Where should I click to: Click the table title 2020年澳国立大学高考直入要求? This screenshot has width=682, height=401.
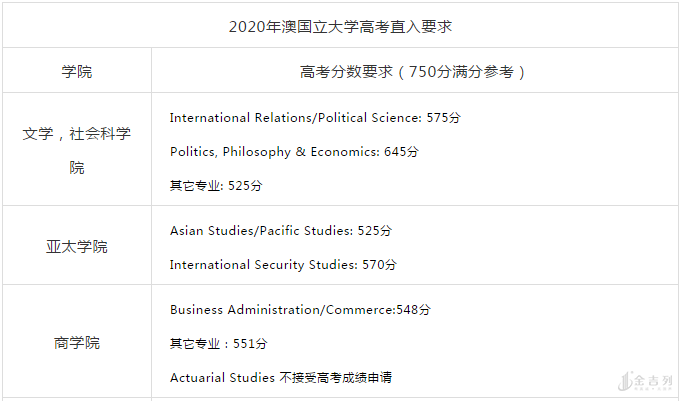[340, 25]
